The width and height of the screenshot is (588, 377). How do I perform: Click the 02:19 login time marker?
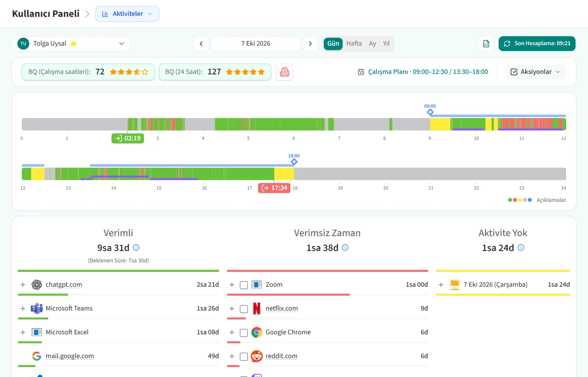coord(128,138)
